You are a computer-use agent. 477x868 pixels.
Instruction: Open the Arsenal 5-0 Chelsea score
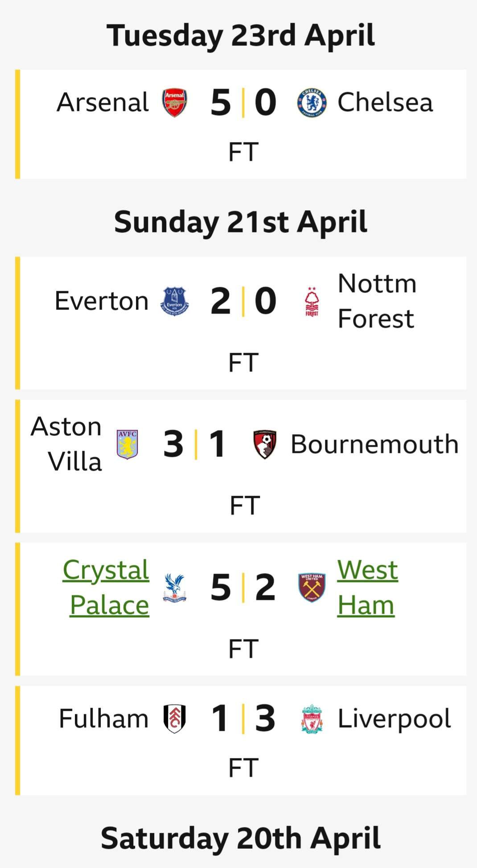tap(243, 102)
